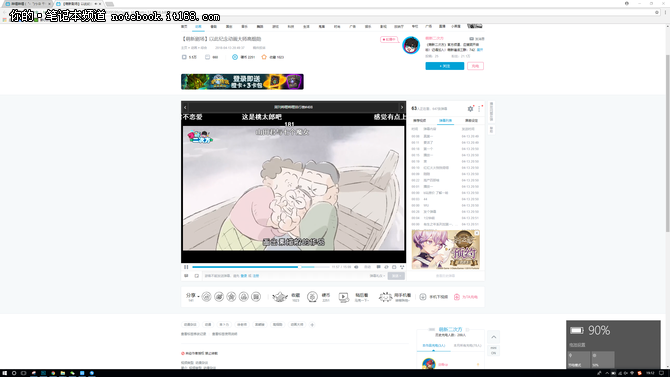Switch to widescreen mode icon
This screenshot has height=377, width=670.
[394, 267]
